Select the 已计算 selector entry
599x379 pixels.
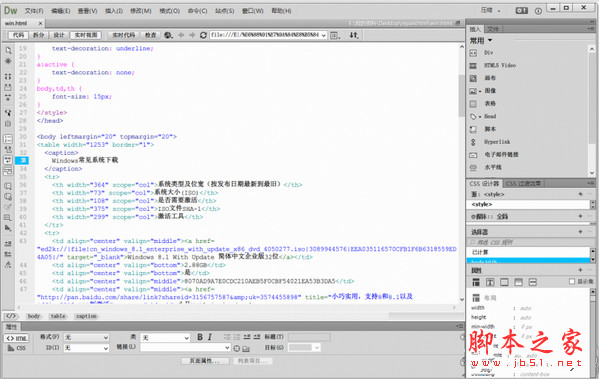coord(528,252)
